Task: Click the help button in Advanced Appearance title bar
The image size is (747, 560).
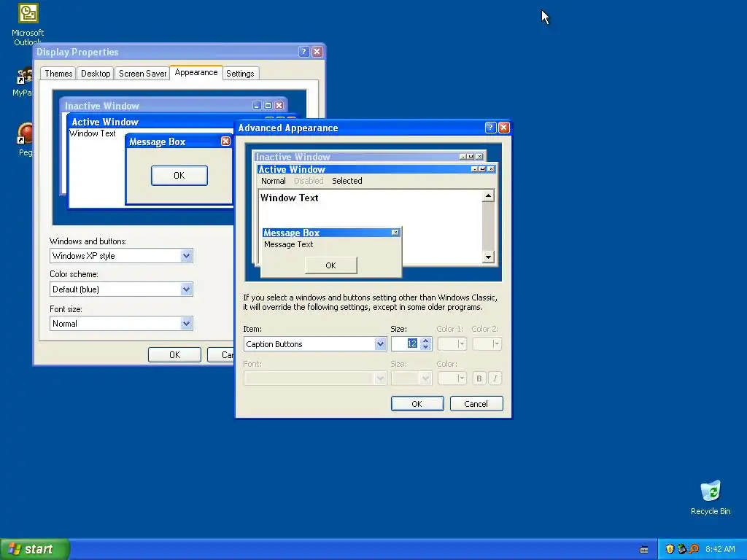Action: [x=490, y=128]
